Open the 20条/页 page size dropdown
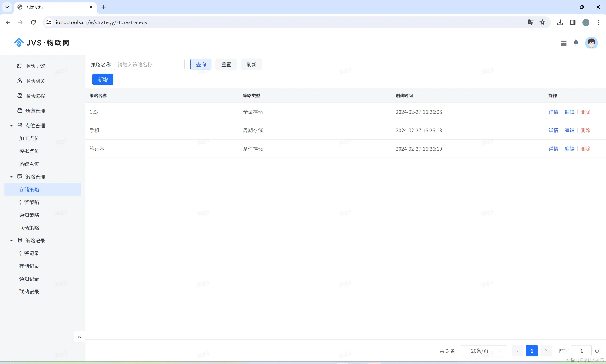The width and height of the screenshot is (606, 364). pos(483,351)
